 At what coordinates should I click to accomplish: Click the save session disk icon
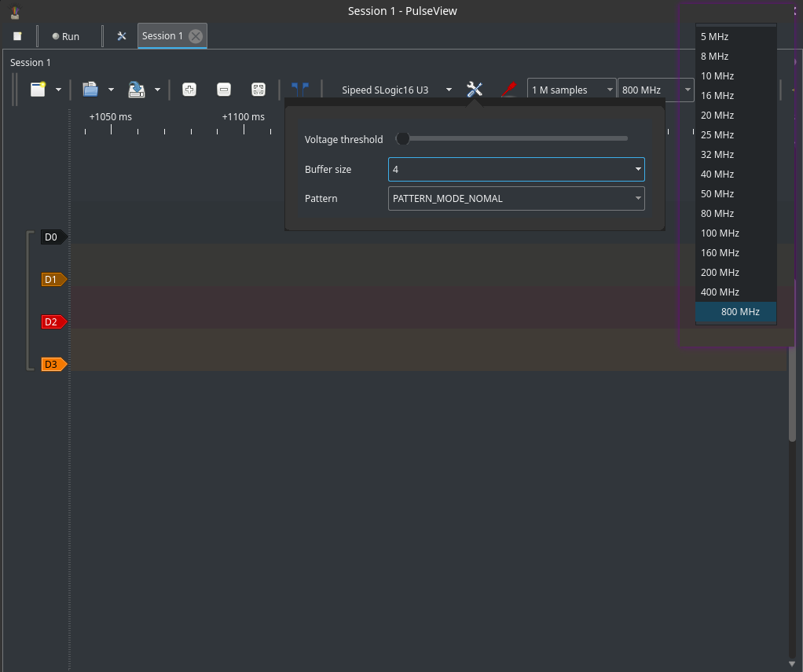(137, 90)
